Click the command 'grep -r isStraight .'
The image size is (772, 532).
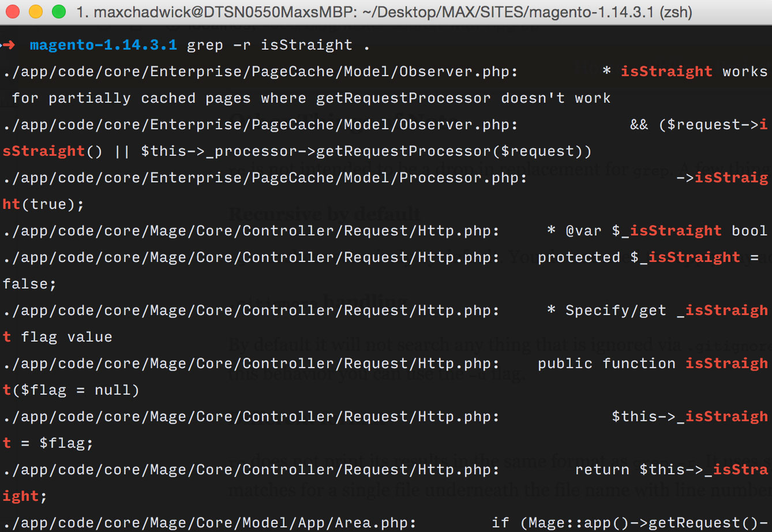point(278,45)
